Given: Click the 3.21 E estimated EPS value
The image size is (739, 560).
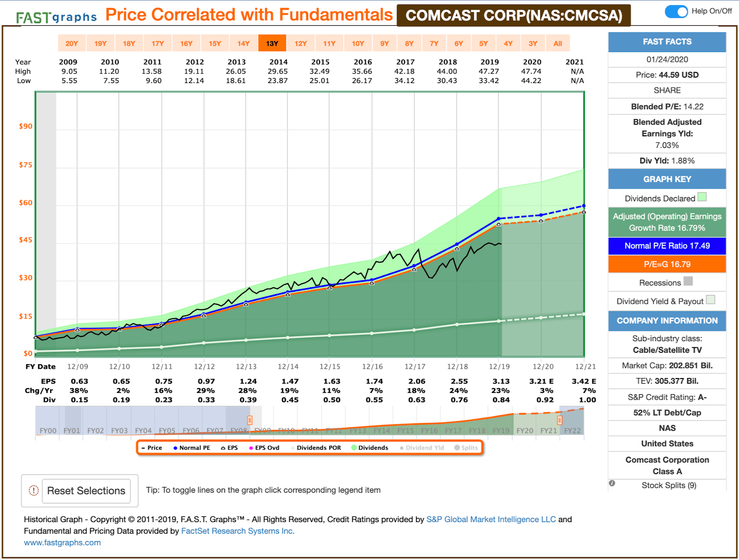Looking at the screenshot, I should point(541,381).
